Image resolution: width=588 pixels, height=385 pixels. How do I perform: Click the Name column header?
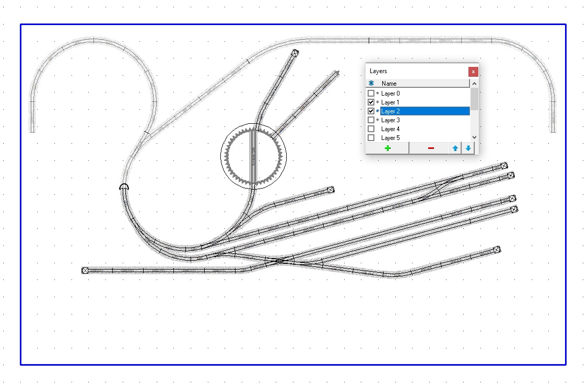coord(423,84)
